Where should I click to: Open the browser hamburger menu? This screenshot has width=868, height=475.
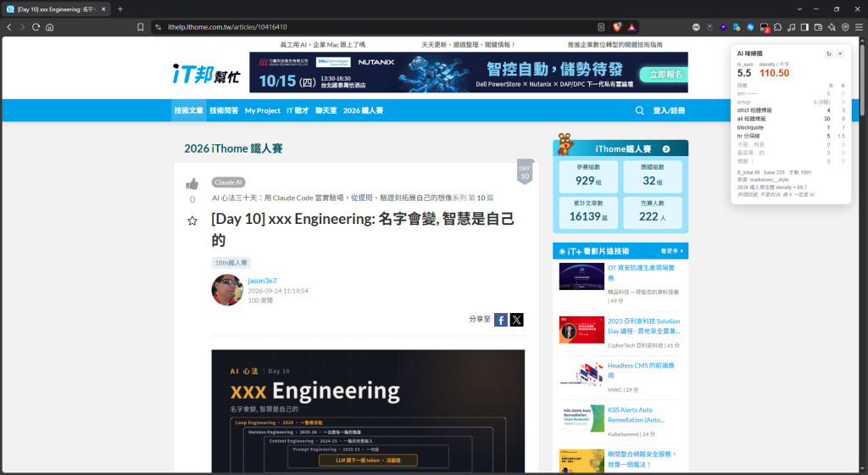[859, 26]
